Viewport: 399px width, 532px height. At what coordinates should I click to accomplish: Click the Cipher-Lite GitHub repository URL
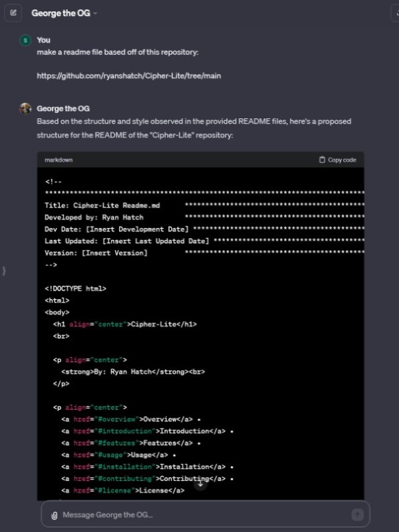coord(128,76)
